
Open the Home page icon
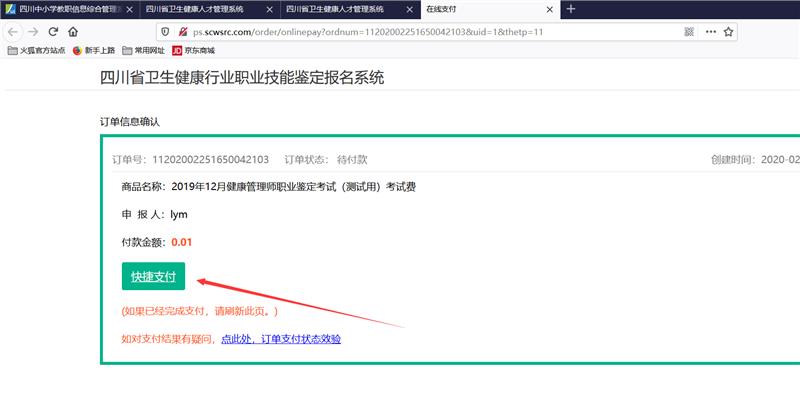(73, 32)
